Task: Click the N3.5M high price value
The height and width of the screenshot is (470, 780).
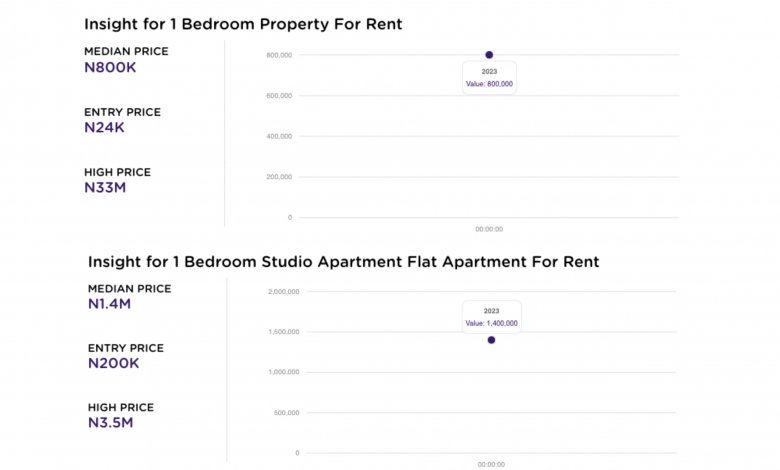Action: click(x=110, y=423)
